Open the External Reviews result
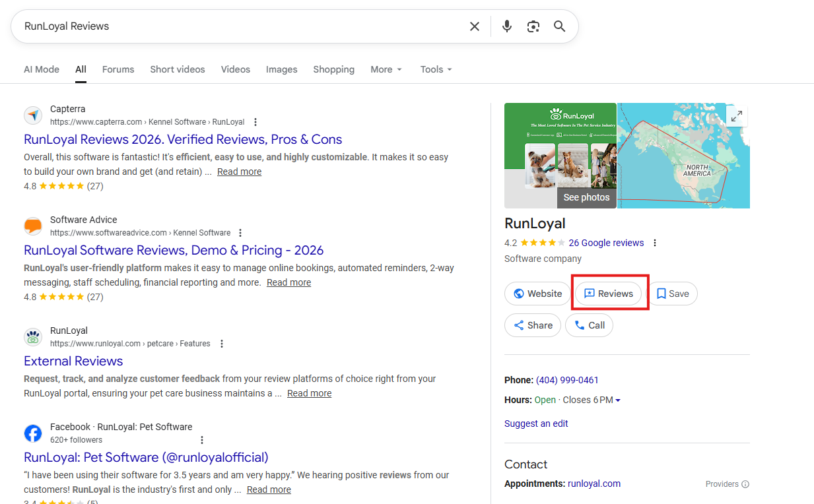The image size is (814, 504). point(73,361)
